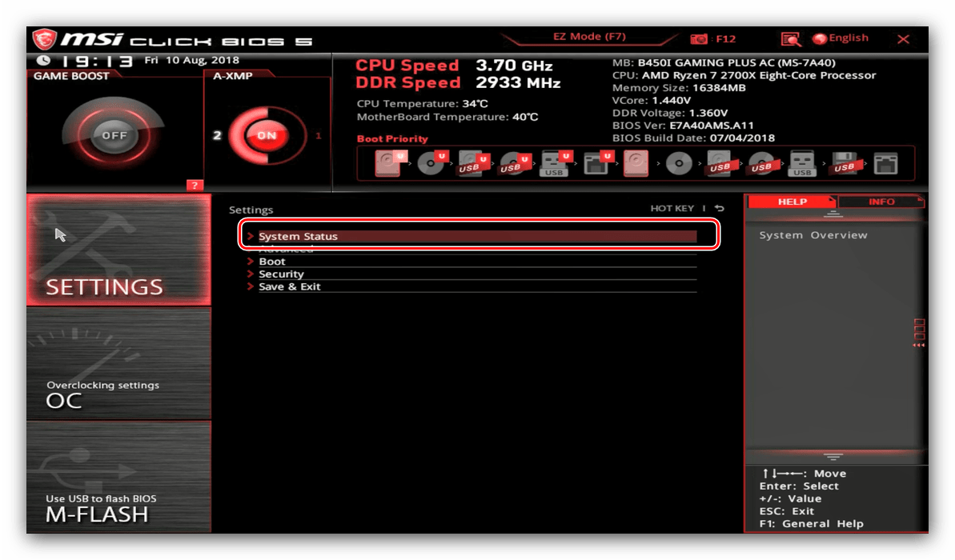Click the clock icon next to the time
955x560 pixels.
pyautogui.click(x=43, y=60)
